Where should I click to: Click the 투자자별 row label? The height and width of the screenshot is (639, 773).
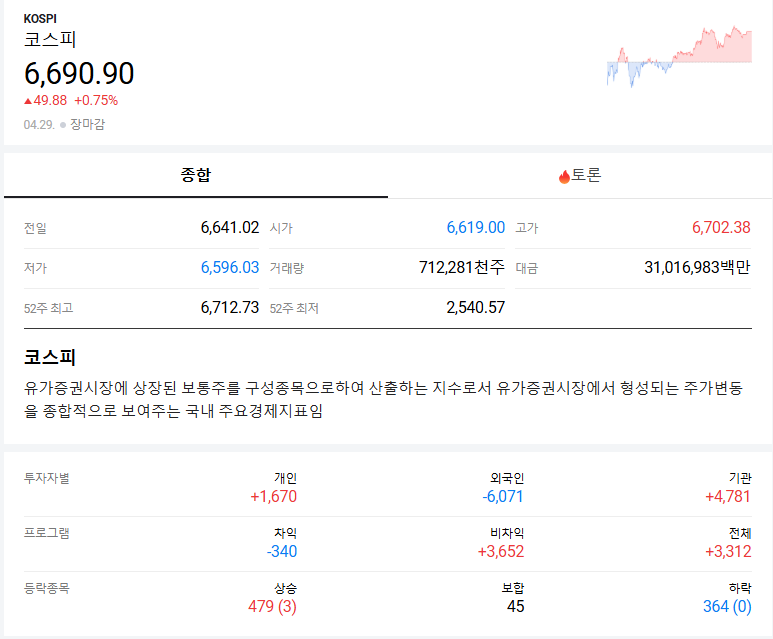pos(46,478)
